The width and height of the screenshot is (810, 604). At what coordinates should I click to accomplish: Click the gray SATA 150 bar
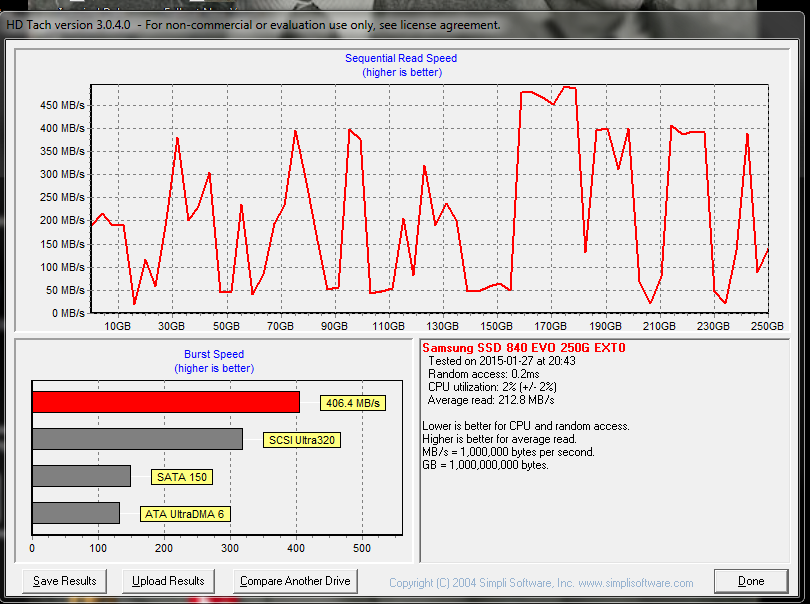pyautogui.click(x=82, y=476)
